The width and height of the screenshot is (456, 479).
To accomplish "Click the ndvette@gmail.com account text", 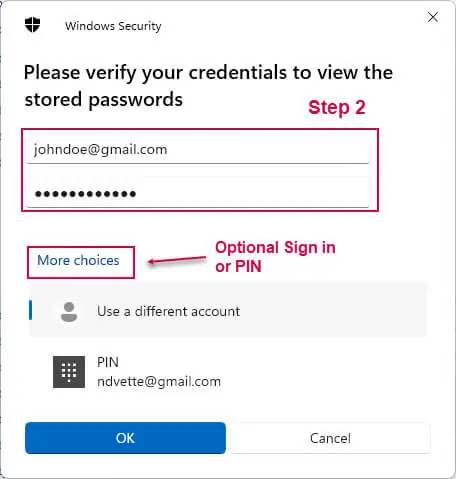I will click(x=159, y=381).
